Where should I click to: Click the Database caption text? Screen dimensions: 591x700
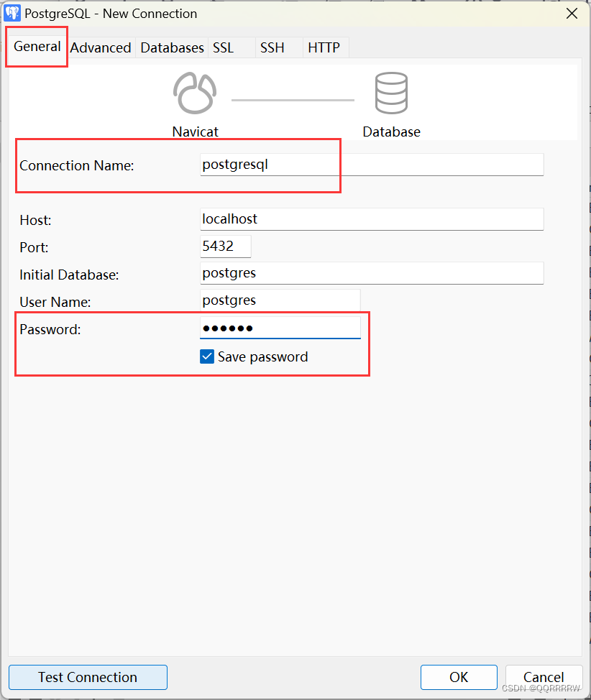pos(391,132)
